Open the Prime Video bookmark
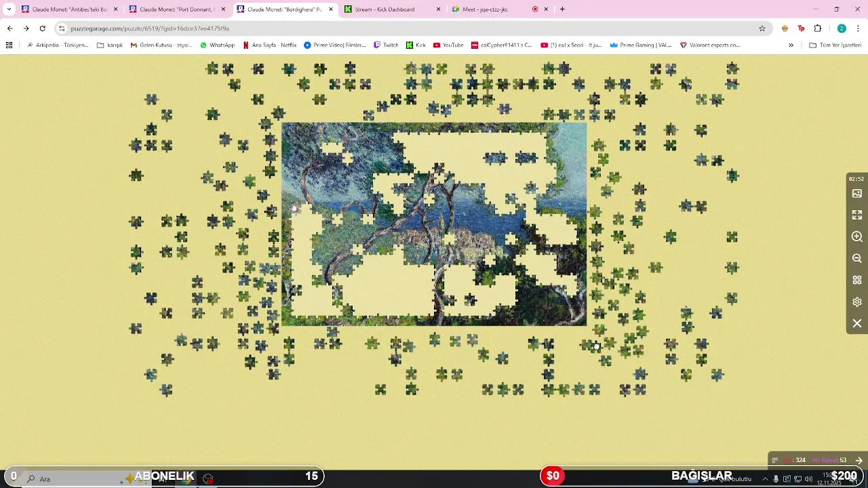 [335, 45]
